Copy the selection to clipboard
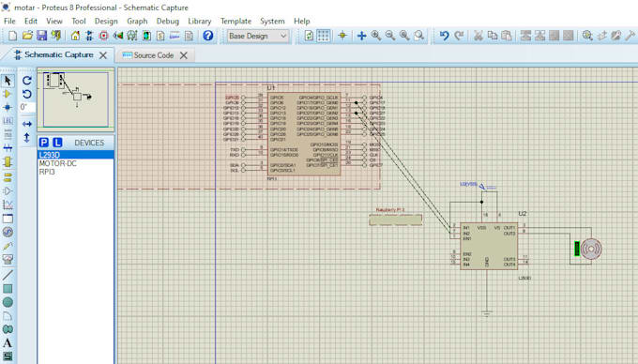Viewport: 638px width, 364px height. click(493, 36)
